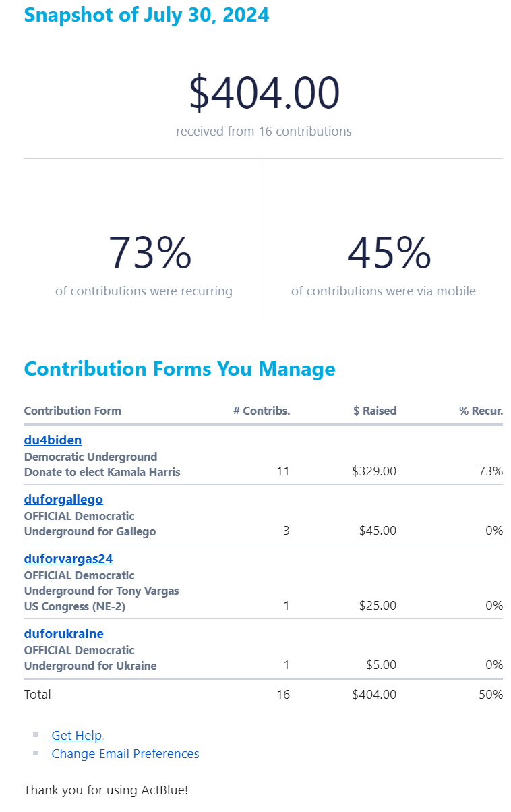Click the $45.00 raised for duforgallego
This screenshot has height=812, width=511.
pyautogui.click(x=378, y=531)
